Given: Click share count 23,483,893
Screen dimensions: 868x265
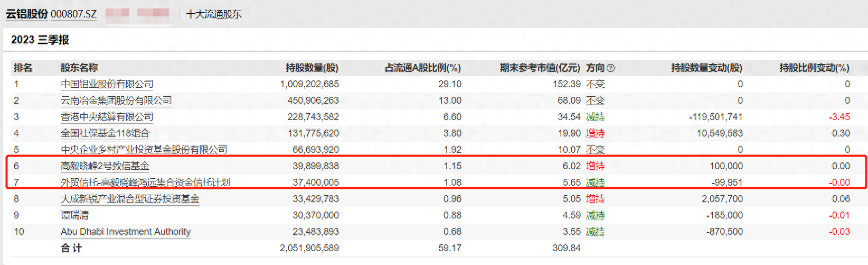Looking at the screenshot, I should (x=316, y=232).
